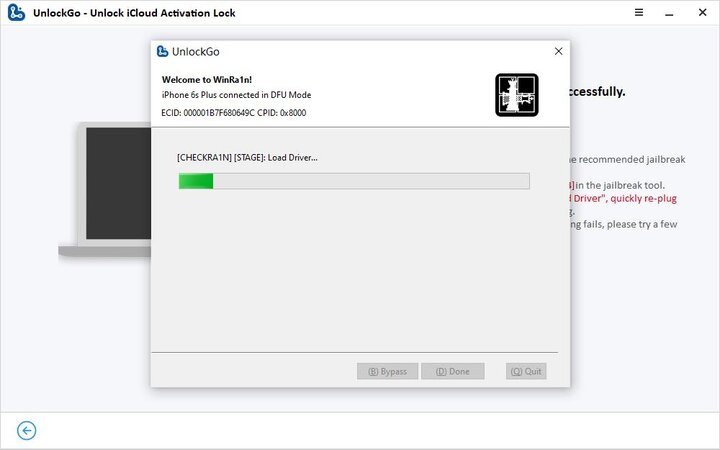Click the UnlockGo logo in main title bar
This screenshot has width=720, height=450.
(x=16, y=12)
